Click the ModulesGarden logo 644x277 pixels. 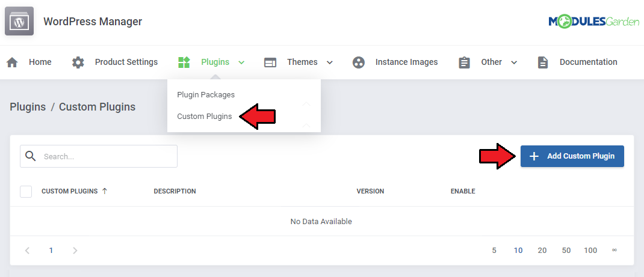(593, 21)
